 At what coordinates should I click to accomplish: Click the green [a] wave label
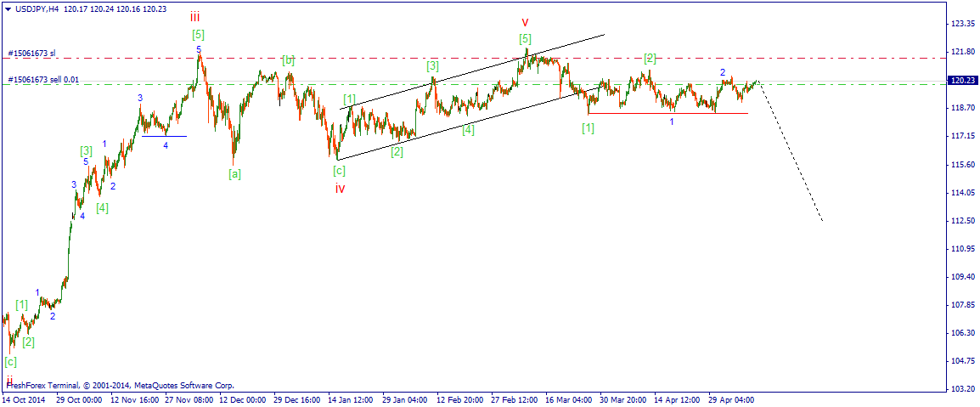[x=234, y=174]
